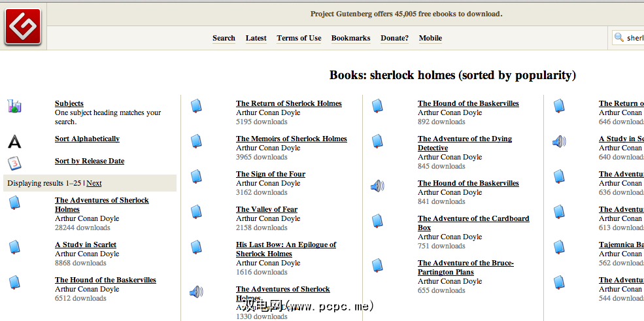Open the Subjects link
This screenshot has height=321, width=644.
(69, 103)
